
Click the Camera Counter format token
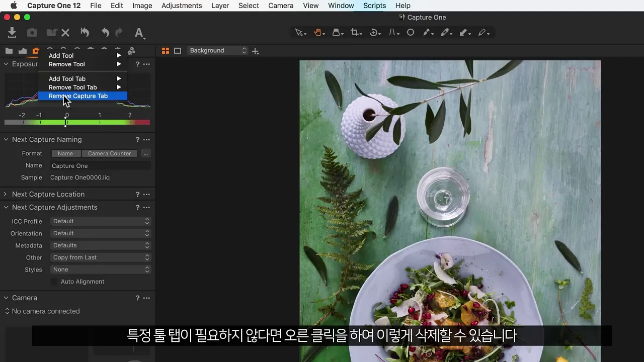109,154
